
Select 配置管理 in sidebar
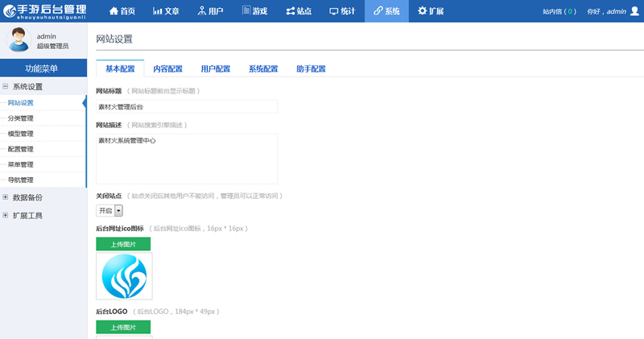click(x=21, y=149)
